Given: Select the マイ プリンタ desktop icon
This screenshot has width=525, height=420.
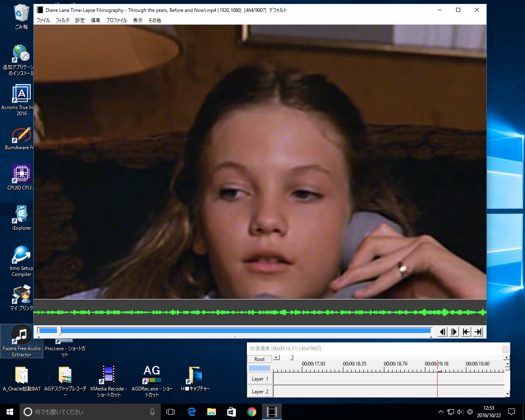Looking at the screenshot, I should 21,298.
